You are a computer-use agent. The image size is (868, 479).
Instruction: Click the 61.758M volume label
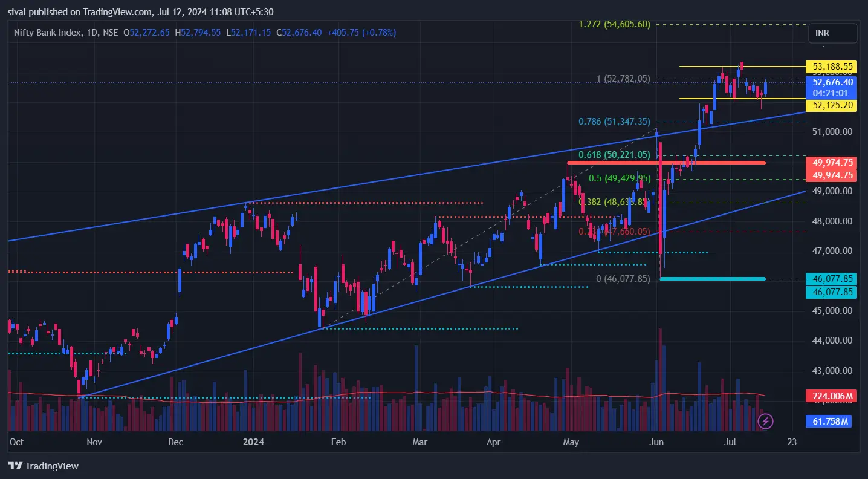[829, 421]
